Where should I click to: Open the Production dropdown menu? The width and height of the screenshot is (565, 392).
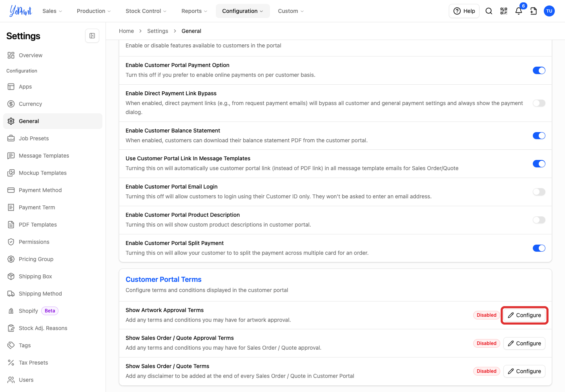click(x=94, y=11)
